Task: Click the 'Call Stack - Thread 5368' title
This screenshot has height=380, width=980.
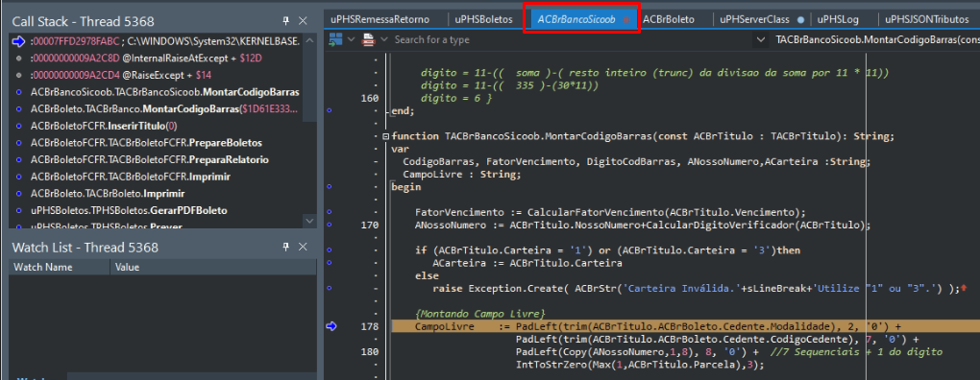Action: (x=84, y=22)
